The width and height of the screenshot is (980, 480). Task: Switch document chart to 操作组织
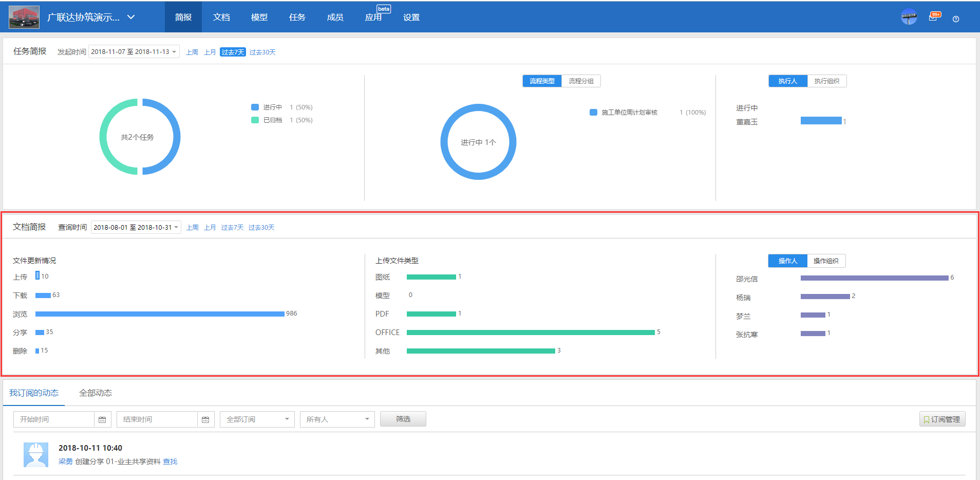826,261
